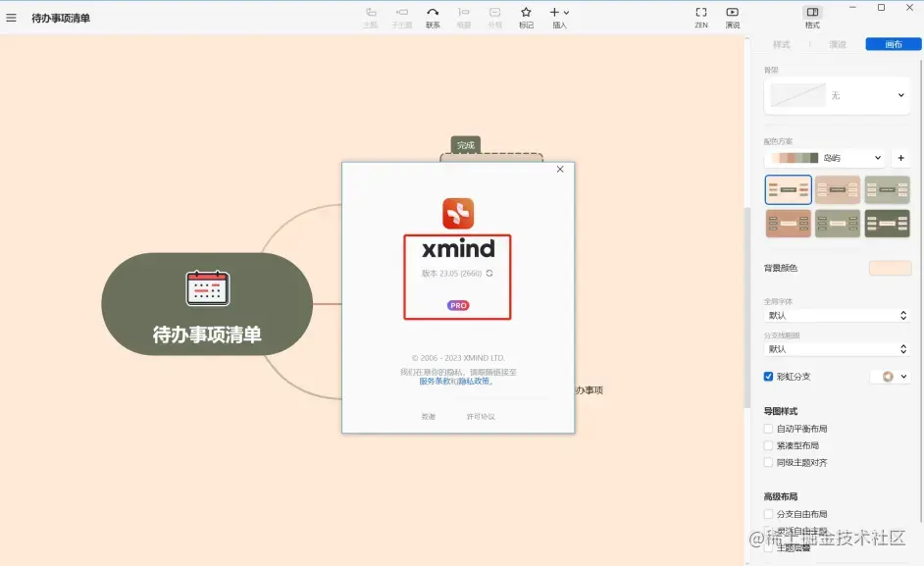This screenshot has height=566, width=924.
Task: Select the dark green theme thumbnail
Action: click(x=887, y=224)
